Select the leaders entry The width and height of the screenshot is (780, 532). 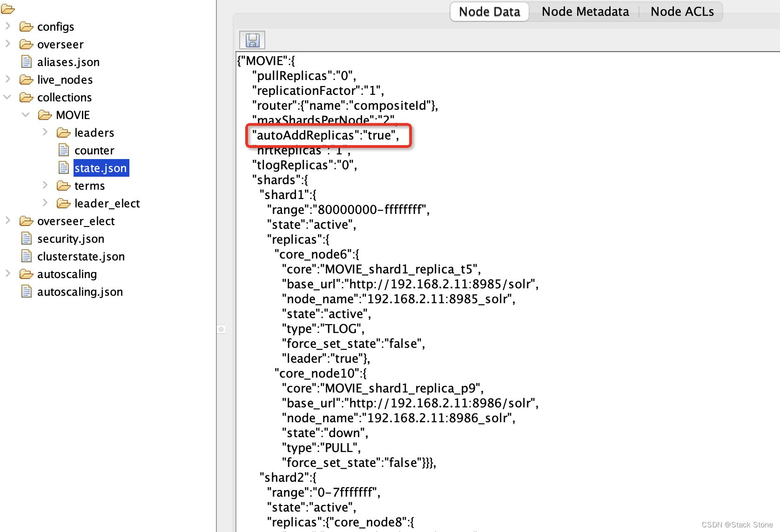(x=94, y=133)
